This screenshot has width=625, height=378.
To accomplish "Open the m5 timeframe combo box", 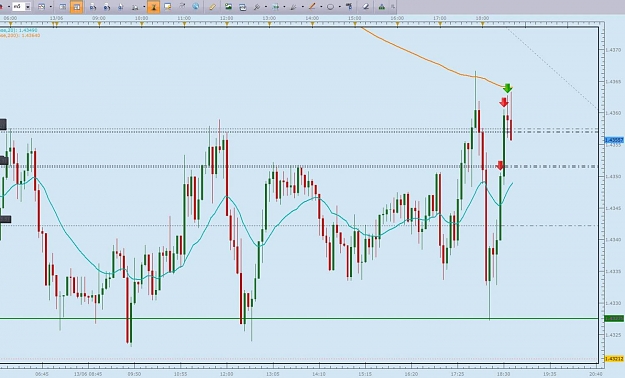I will (22, 7).
